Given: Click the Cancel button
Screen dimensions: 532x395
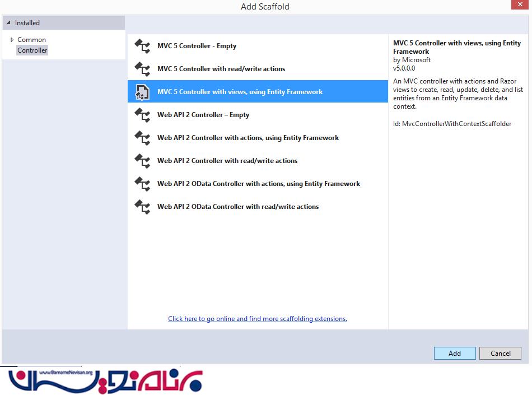Looking at the screenshot, I should coord(501,354).
